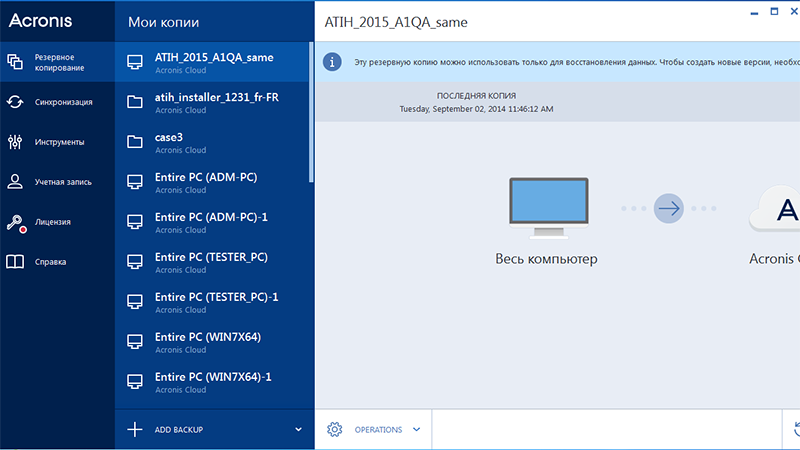
Task: Click the Acronis Cloud destination icon
Action: [x=774, y=209]
